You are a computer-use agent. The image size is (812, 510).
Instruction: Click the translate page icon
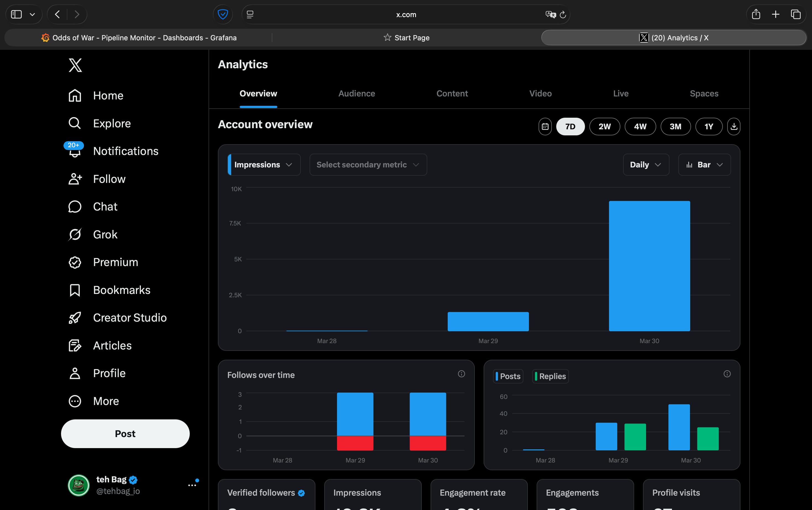coord(550,14)
